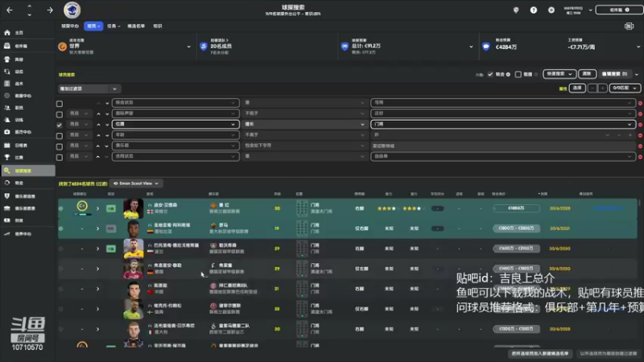Open the scouting magnifier icon in sidebar
This screenshot has width=644, height=362.
tap(7, 171)
